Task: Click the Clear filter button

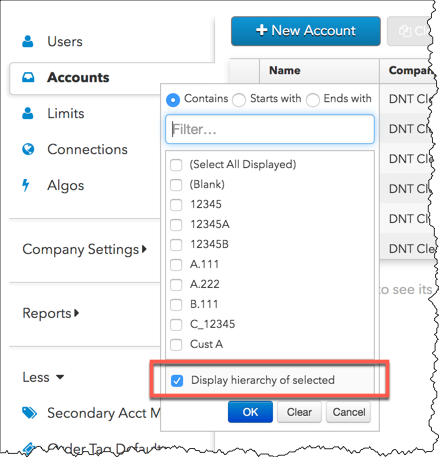Action: [299, 412]
